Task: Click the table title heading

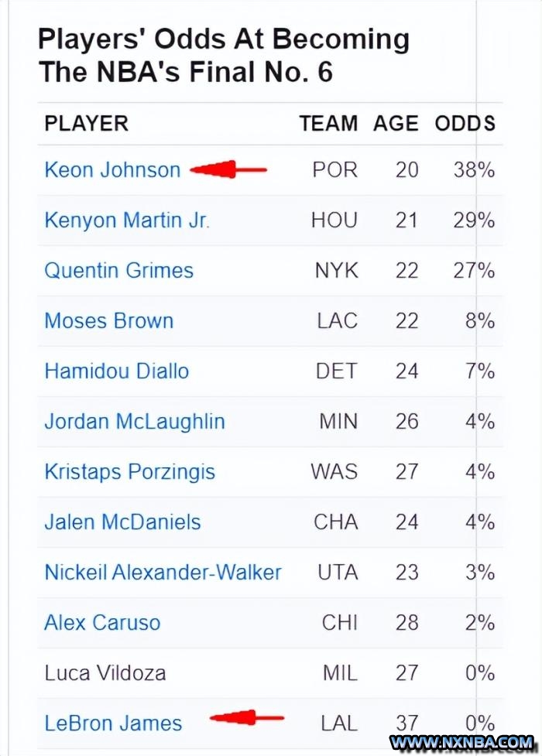Action: click(x=224, y=56)
